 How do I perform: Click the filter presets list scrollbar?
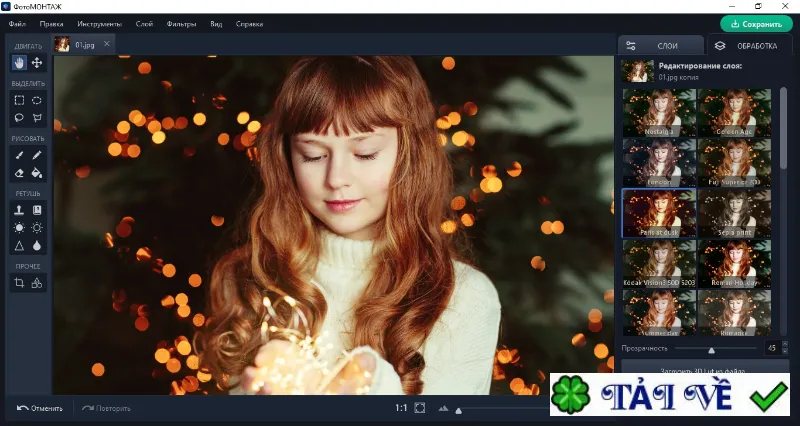click(784, 129)
